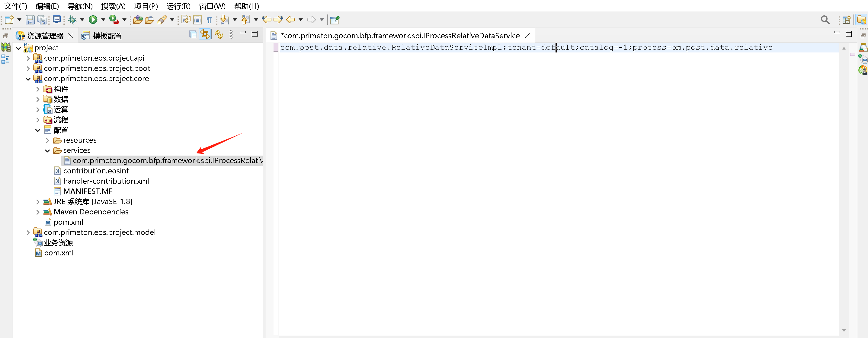Open the Run configurations dropdown arrow

103,20
